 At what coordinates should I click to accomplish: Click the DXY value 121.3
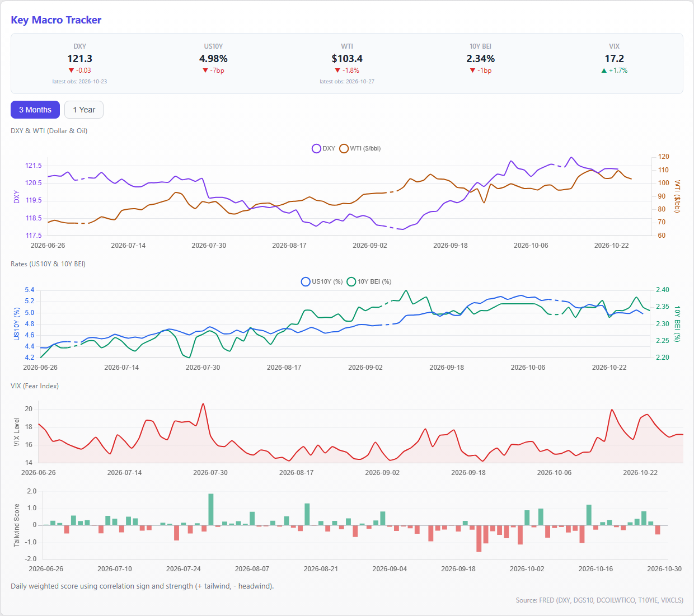point(79,58)
